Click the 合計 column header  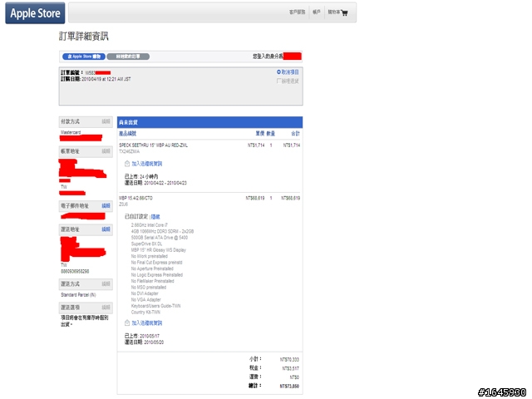pyautogui.click(x=296, y=134)
